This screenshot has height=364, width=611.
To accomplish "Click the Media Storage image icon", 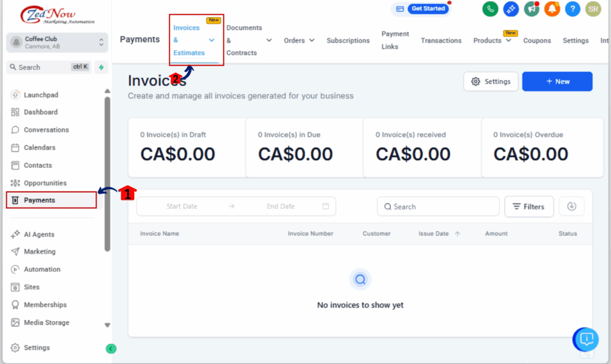I will coord(15,322).
